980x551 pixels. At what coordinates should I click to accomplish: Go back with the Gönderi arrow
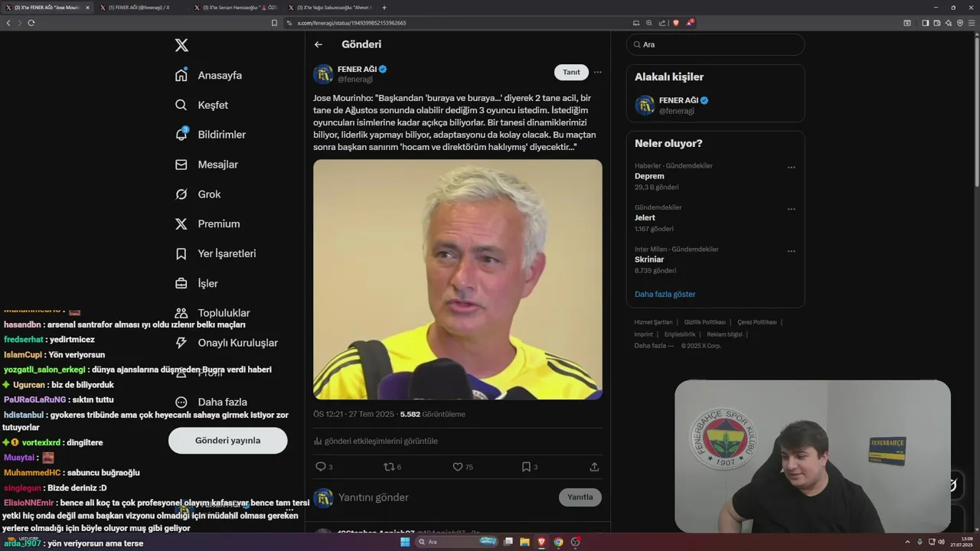click(318, 44)
